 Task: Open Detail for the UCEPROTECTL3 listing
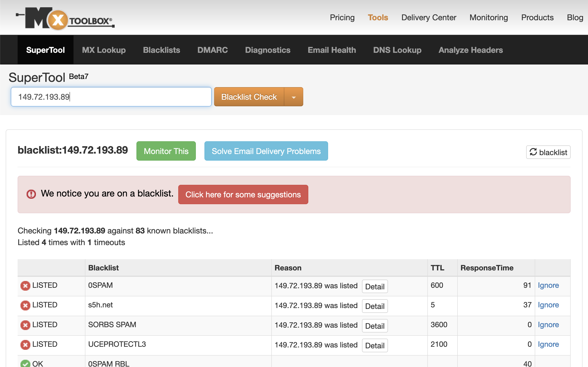[x=375, y=345]
